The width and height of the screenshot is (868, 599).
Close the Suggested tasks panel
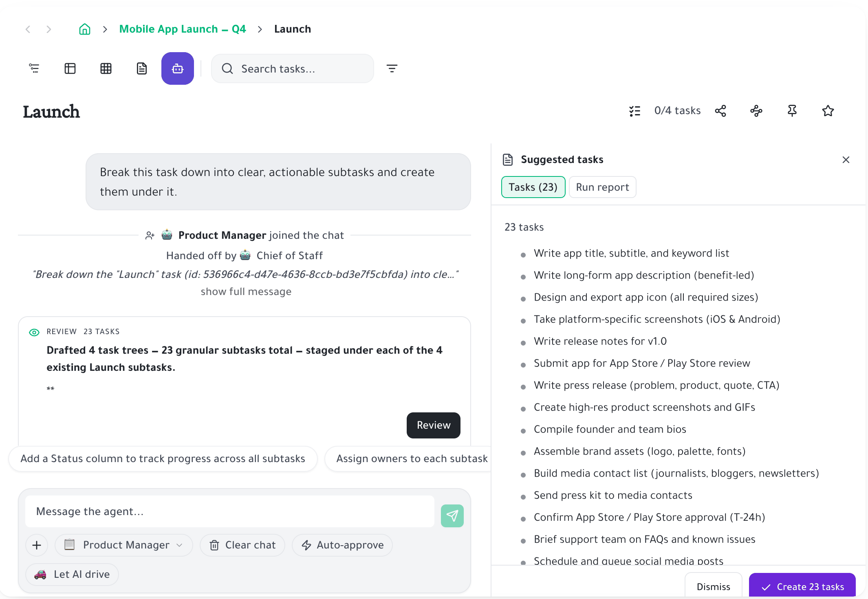pyautogui.click(x=846, y=160)
